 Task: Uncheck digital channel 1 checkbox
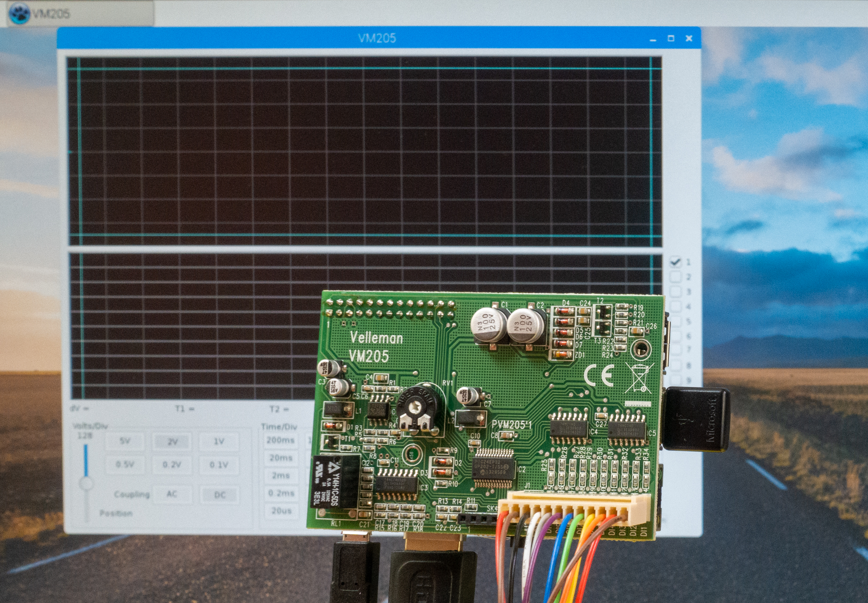pos(675,261)
